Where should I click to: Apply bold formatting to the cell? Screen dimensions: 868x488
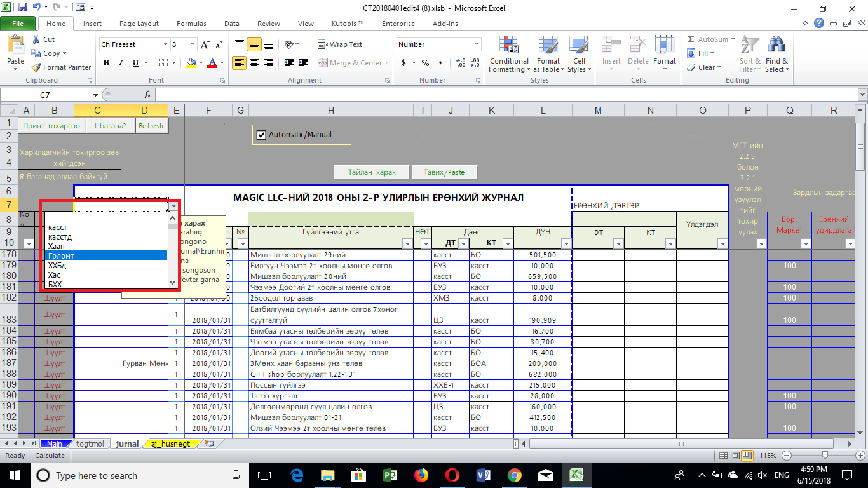106,63
